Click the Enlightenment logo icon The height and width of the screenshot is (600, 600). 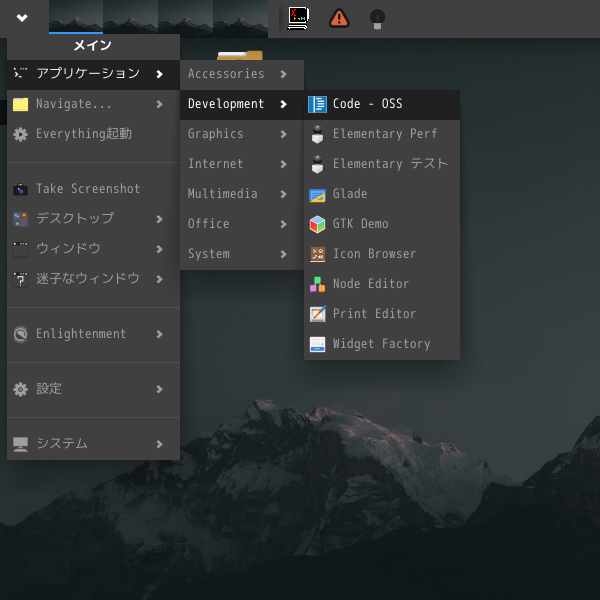[x=20, y=334]
